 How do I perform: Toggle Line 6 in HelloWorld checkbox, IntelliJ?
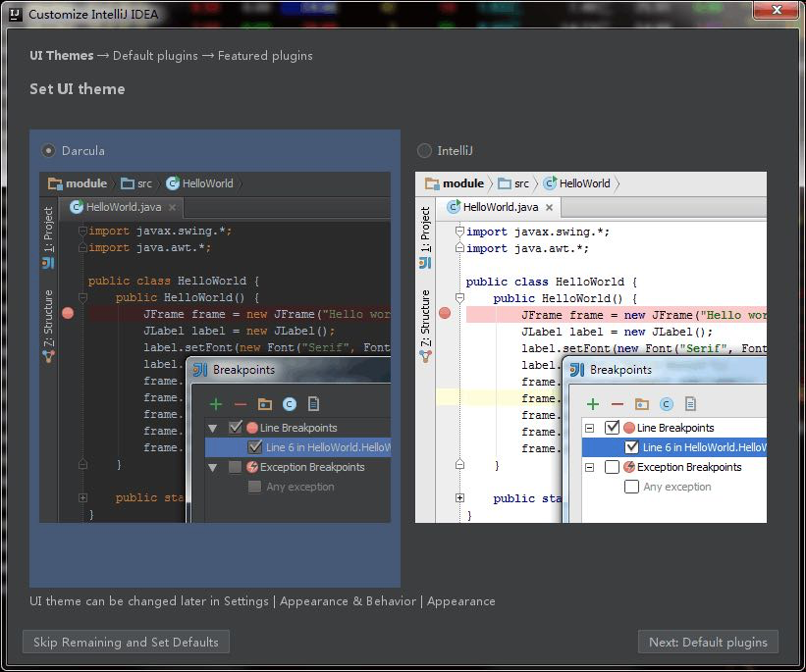(632, 447)
